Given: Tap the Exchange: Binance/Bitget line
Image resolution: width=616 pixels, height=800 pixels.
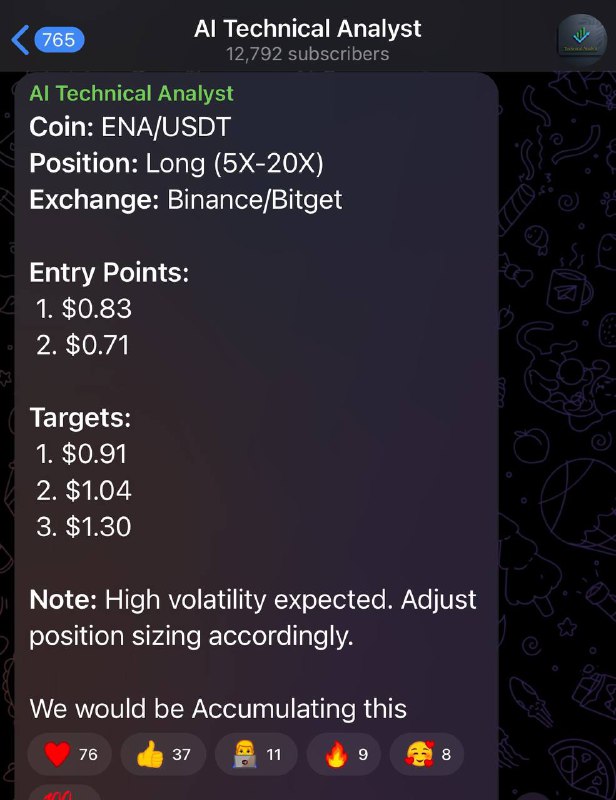Looking at the screenshot, I should (x=186, y=199).
